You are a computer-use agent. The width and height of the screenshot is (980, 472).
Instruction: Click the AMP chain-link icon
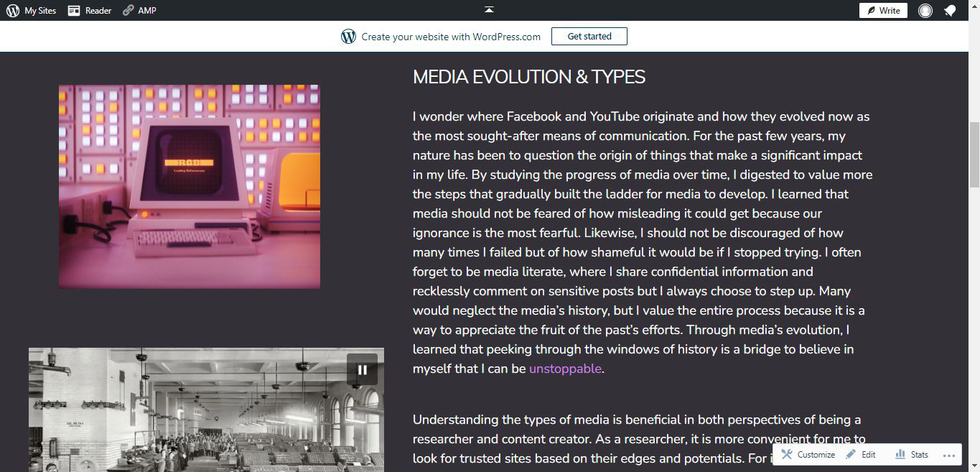128,11
